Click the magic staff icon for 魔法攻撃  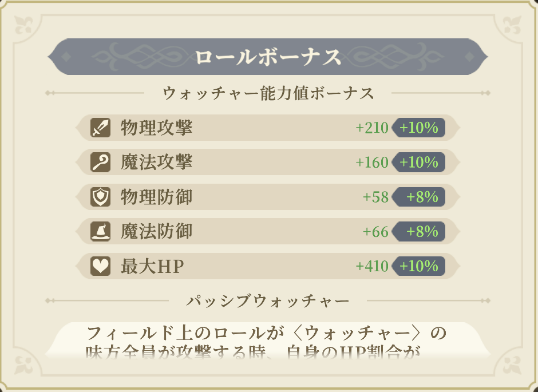100,163
